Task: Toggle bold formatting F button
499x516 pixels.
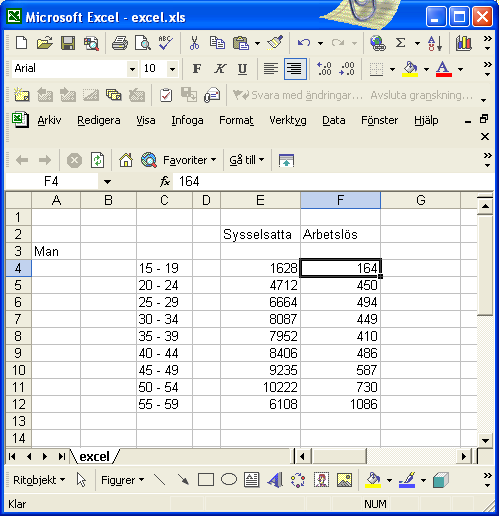Action: point(197,69)
